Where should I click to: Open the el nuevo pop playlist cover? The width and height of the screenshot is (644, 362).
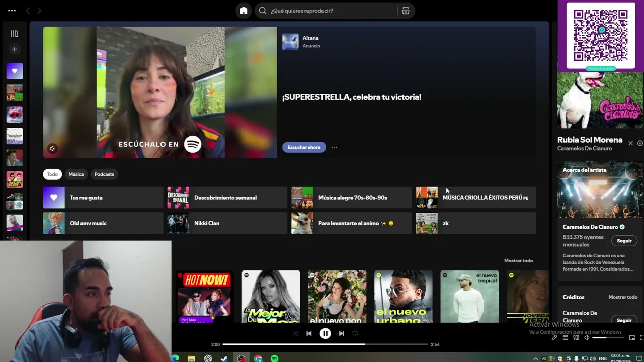point(337,297)
